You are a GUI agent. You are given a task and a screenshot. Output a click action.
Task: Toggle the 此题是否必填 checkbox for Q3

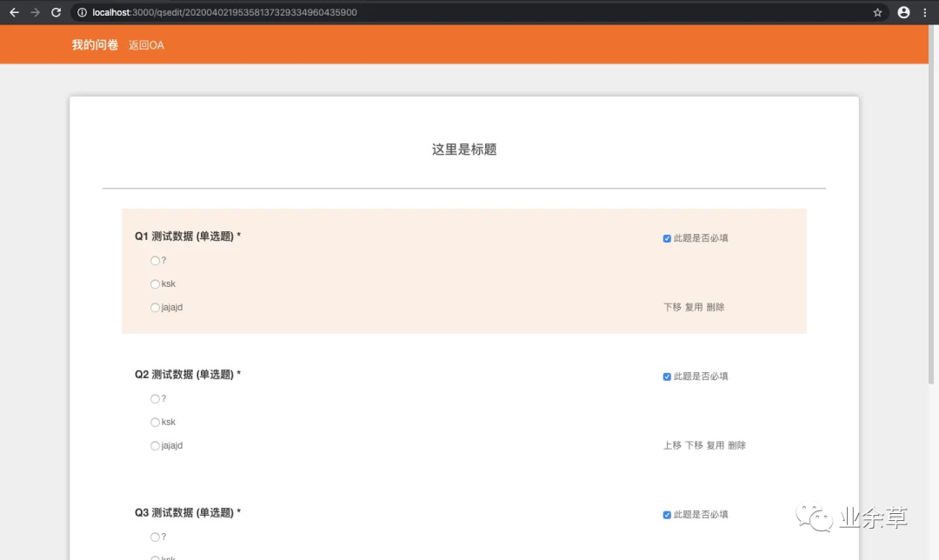click(x=667, y=515)
